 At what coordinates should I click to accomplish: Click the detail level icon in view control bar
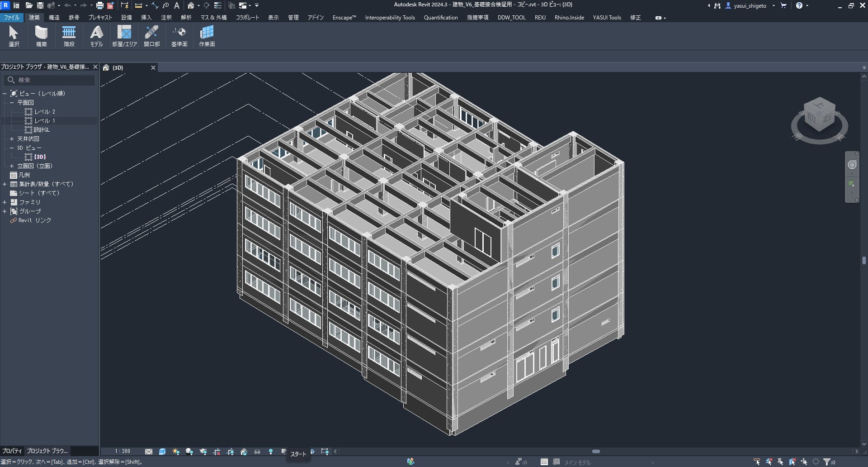(149, 451)
